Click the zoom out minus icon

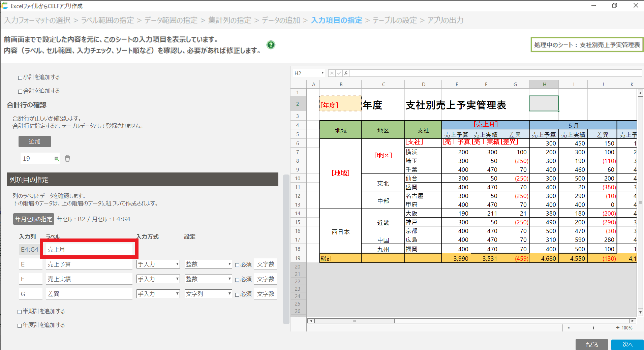click(x=569, y=328)
